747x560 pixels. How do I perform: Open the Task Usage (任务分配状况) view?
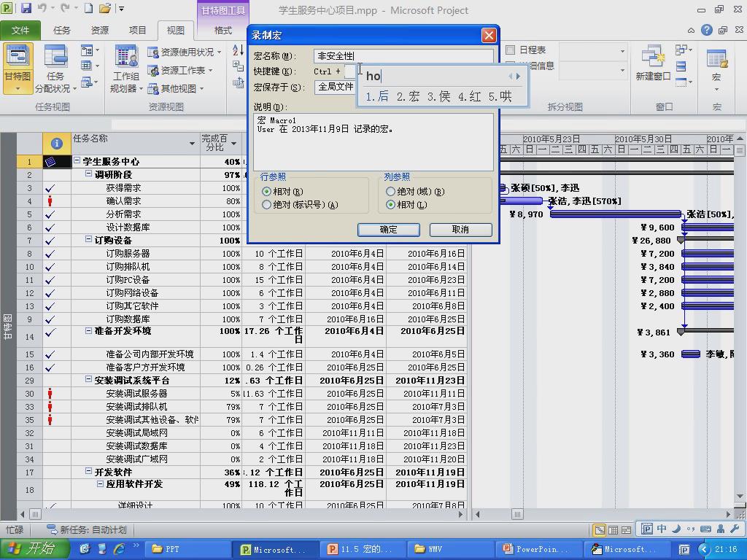[55, 68]
